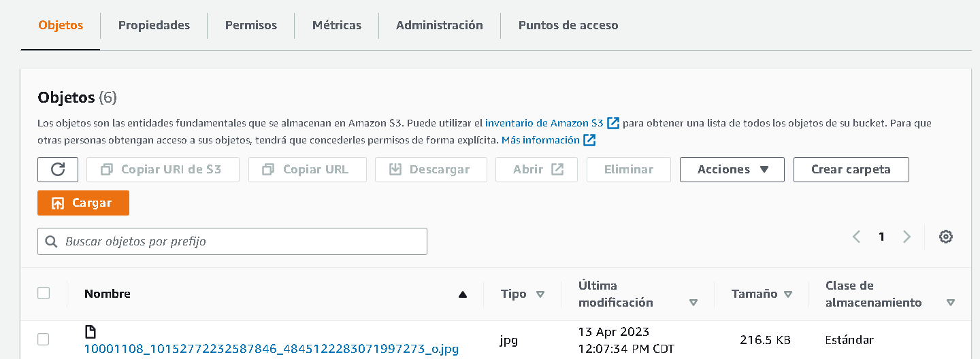Sort by Tamaño column arrow

coord(788,294)
